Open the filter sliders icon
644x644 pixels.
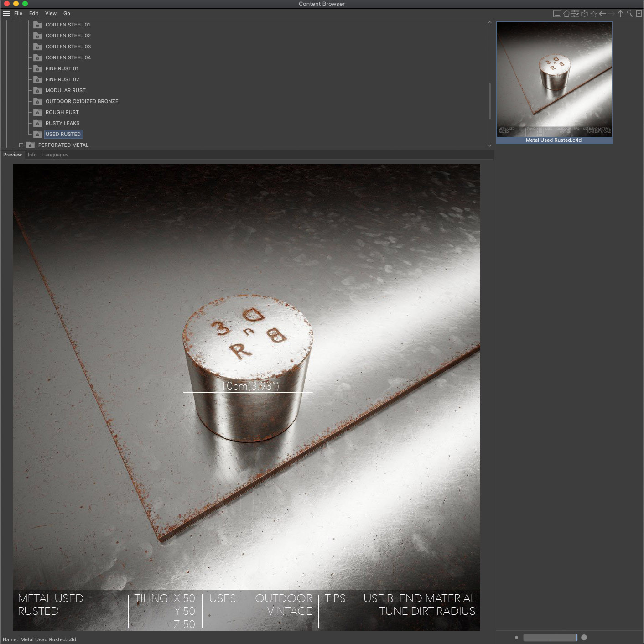(576, 14)
